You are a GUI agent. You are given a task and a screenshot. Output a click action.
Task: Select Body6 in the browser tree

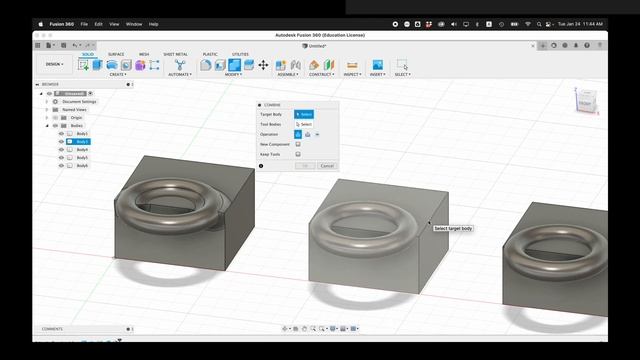(x=82, y=166)
